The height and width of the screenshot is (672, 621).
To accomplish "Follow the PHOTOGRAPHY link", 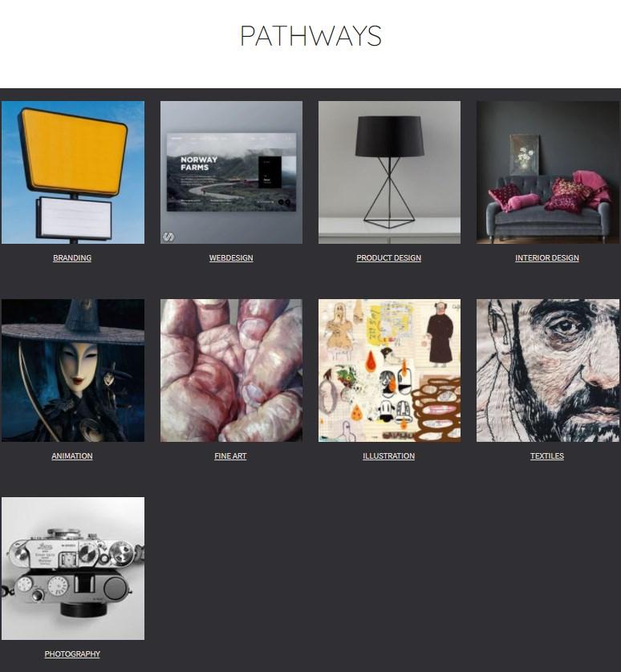I will coord(72,654).
